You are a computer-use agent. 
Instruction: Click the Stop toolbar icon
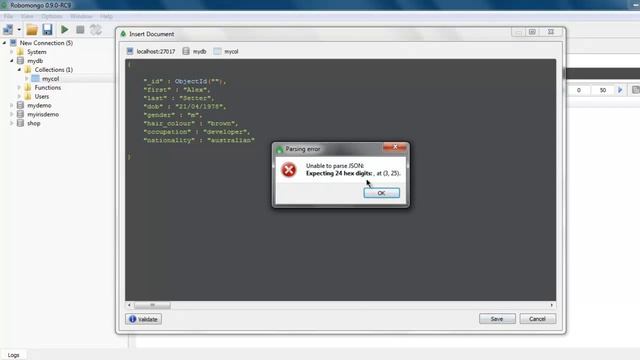80,29
